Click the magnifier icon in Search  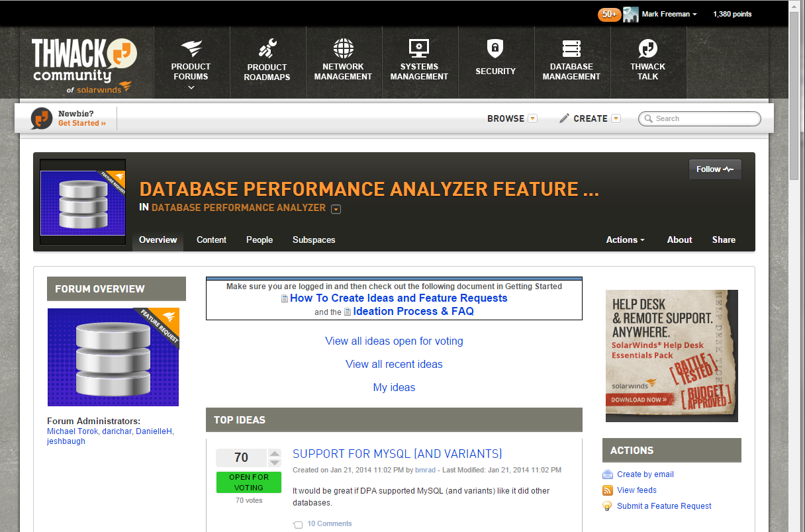(648, 118)
